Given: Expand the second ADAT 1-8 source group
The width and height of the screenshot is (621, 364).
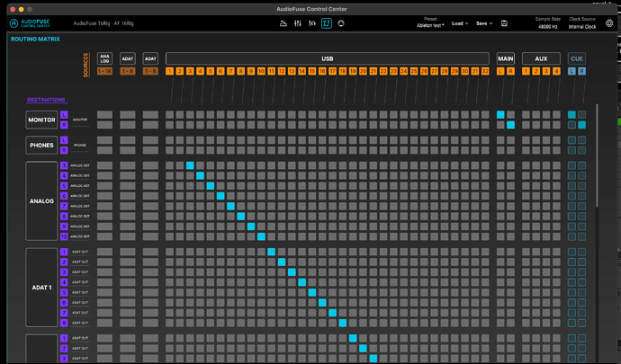Looking at the screenshot, I should (150, 58).
